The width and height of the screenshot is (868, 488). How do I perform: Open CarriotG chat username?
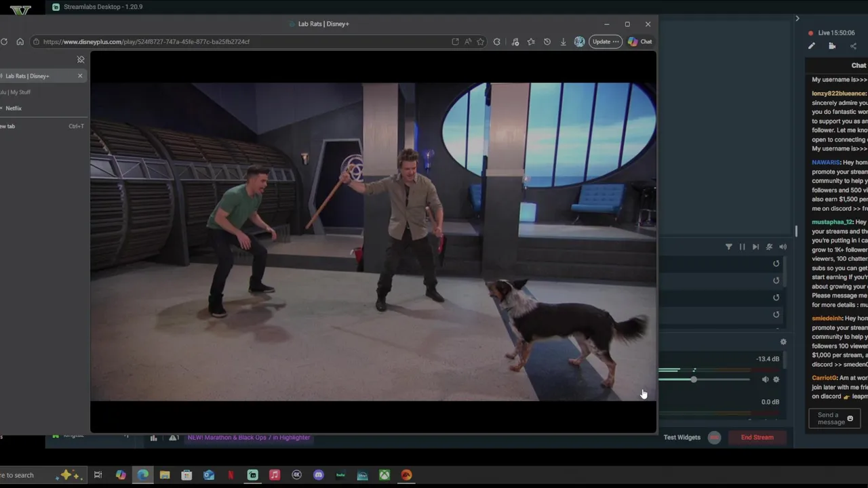tap(824, 378)
